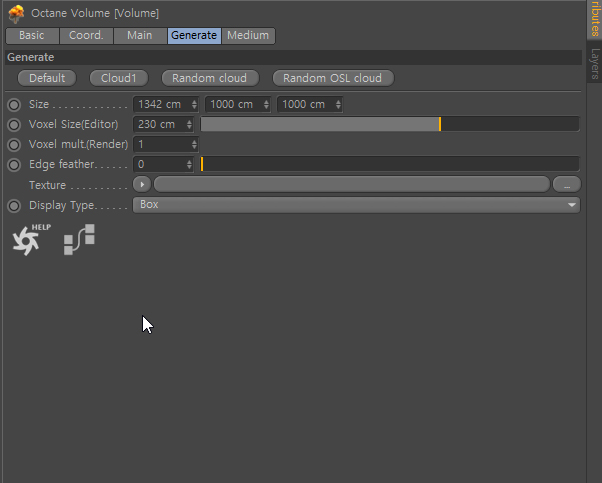
Task: Click the Size X stepper arrows
Action: 194,104
